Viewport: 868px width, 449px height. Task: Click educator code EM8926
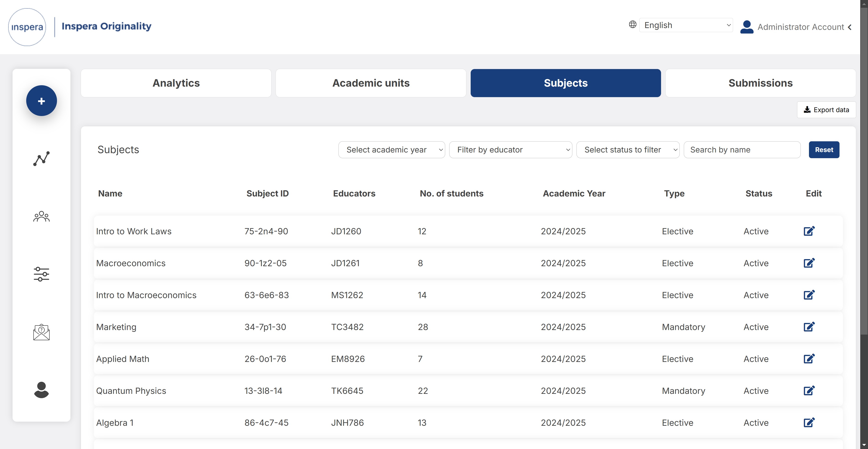point(348,359)
